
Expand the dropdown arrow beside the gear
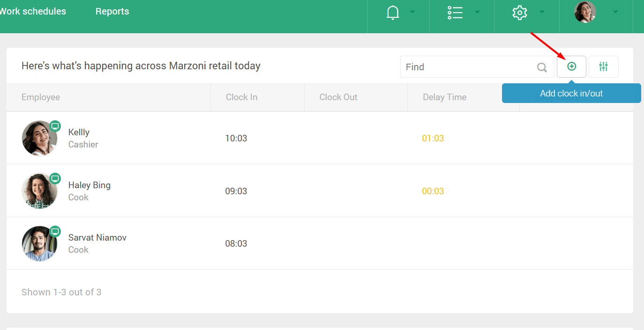[x=542, y=12]
